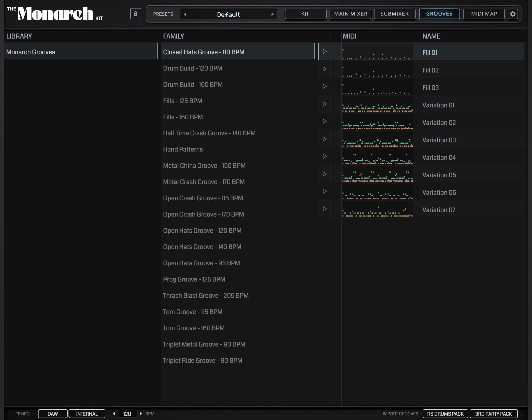Select Open Hats Groove - 95 BPM
The width and height of the screenshot is (532, 420).
pos(238,263)
